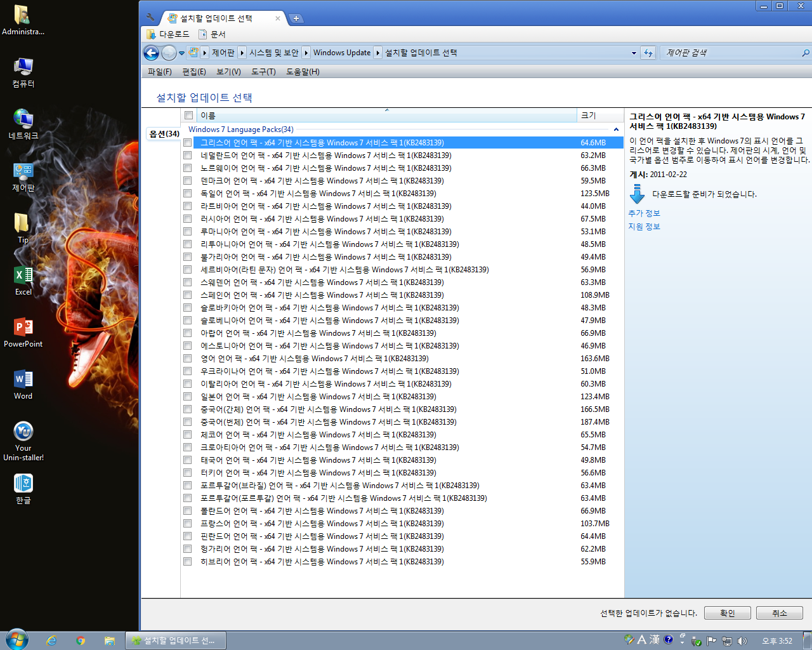Screen dimensions: 812x650
Task: Open the 지원 정보 link
Action: point(645,227)
